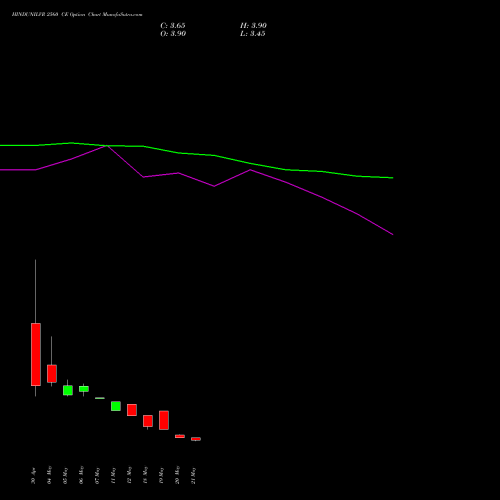Click the '19 May' date axis label

coord(161,475)
